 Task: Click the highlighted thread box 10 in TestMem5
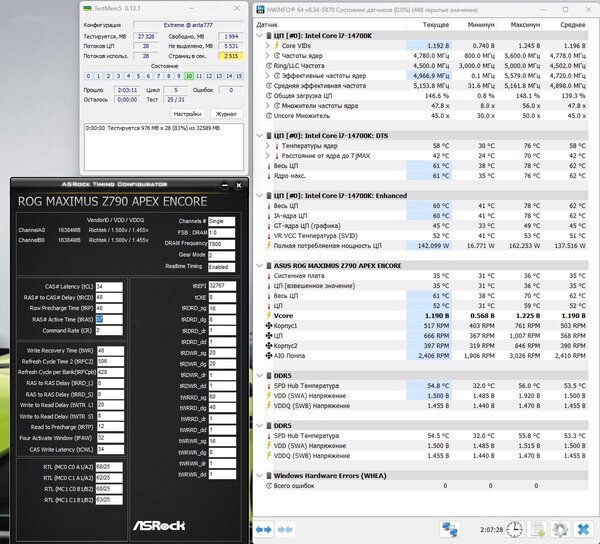pyautogui.click(x=189, y=76)
